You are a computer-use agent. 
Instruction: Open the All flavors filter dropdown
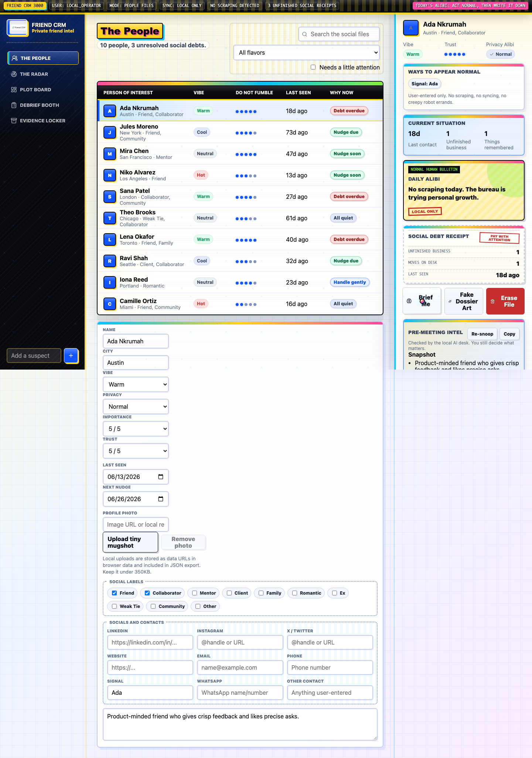307,52
